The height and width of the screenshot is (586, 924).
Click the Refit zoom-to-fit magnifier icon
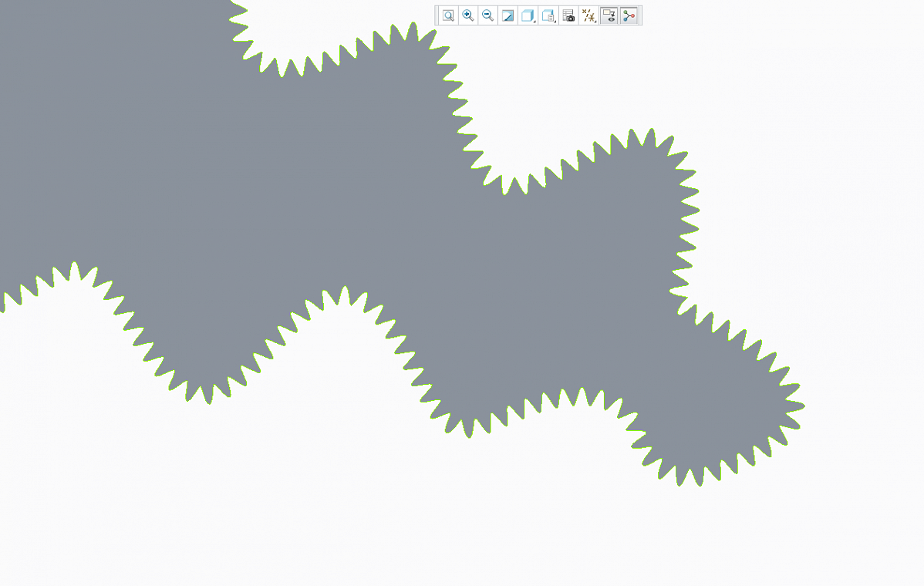448,16
